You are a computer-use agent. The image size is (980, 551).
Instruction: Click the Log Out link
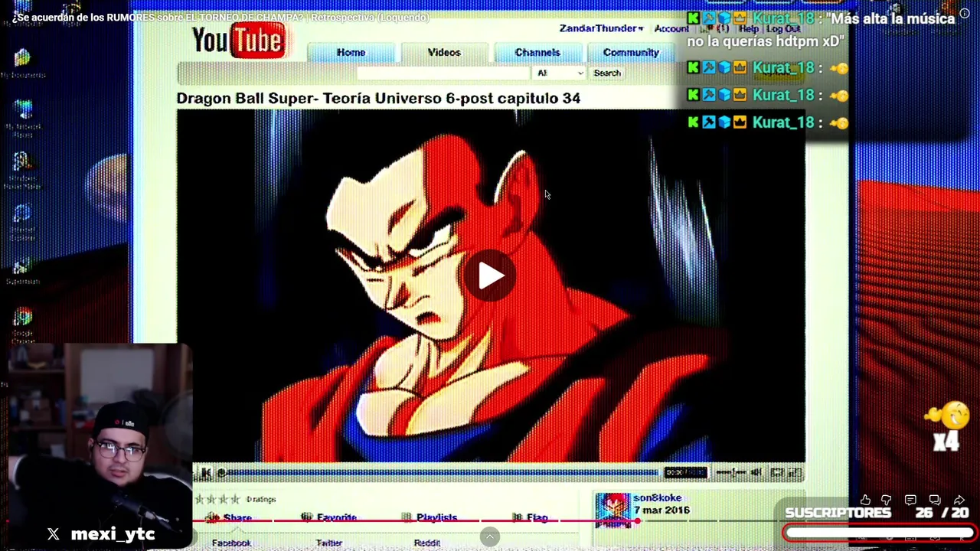(x=783, y=28)
